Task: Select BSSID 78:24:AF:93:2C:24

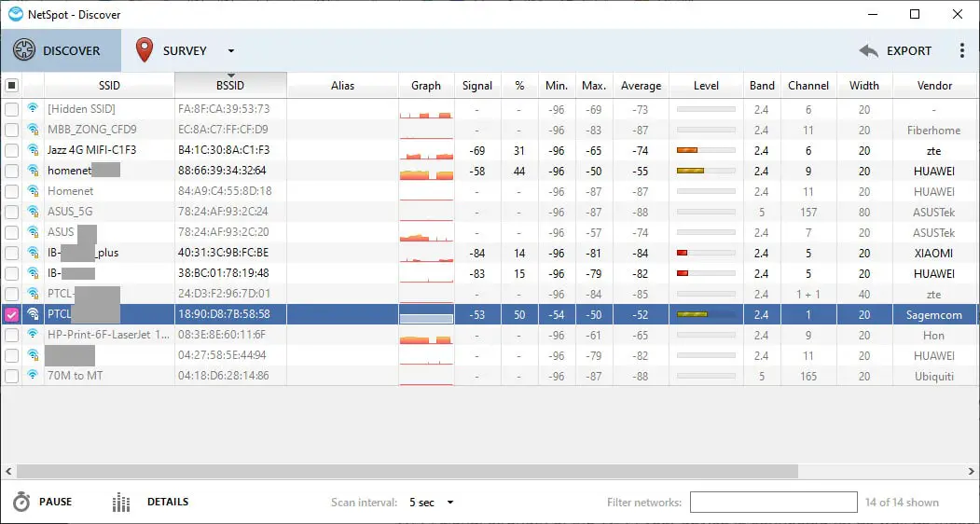Action: (x=223, y=212)
